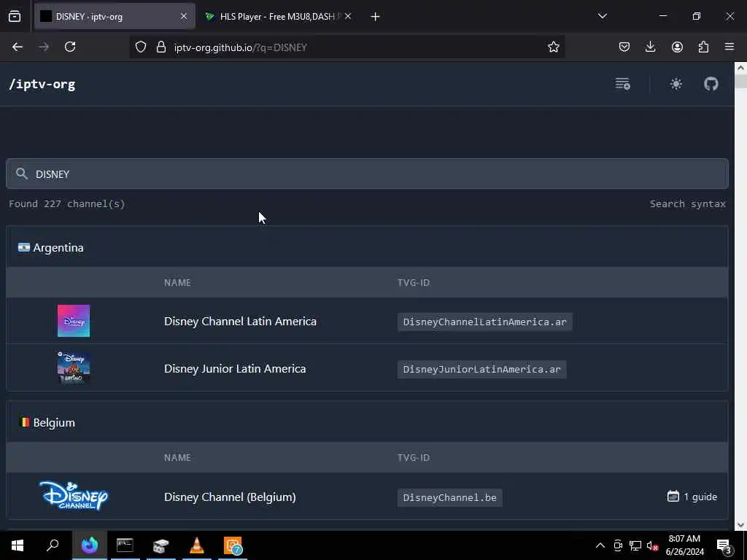The image size is (747, 560).
Task: Click the Argentina flag icon
Action: click(x=24, y=247)
